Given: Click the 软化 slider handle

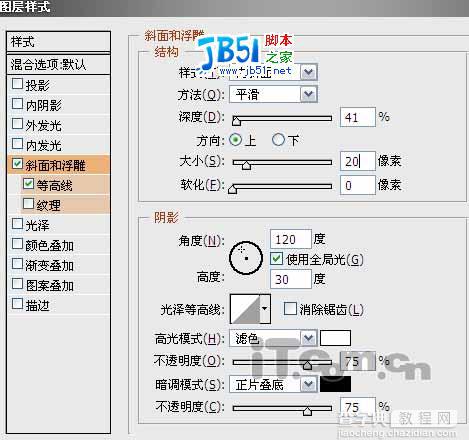Looking at the screenshot, I should [232, 189].
